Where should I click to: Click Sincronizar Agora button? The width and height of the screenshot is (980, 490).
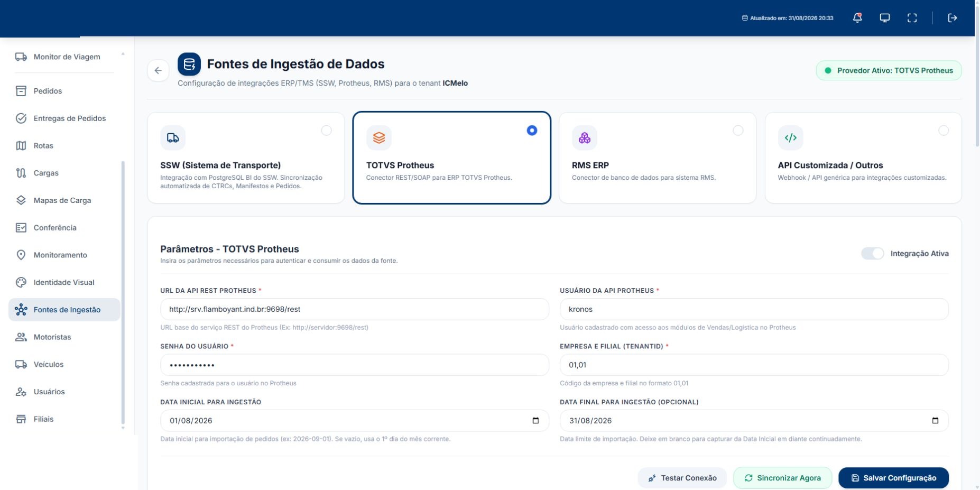(783, 478)
